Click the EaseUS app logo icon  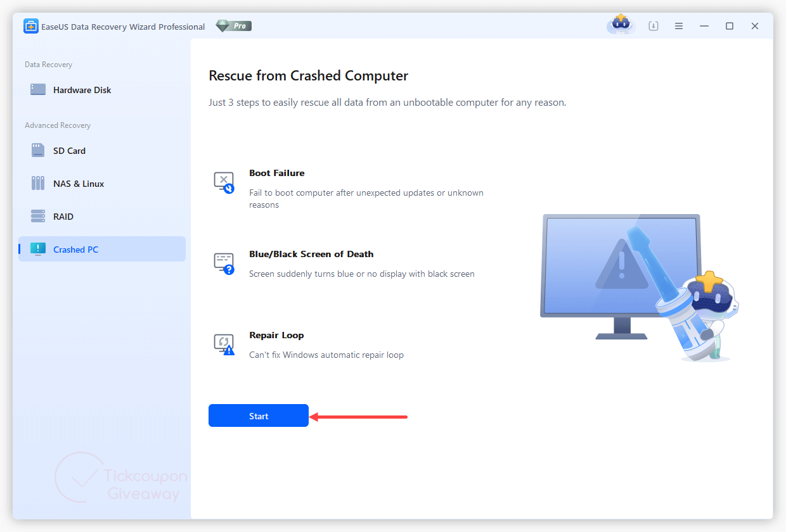(x=31, y=27)
